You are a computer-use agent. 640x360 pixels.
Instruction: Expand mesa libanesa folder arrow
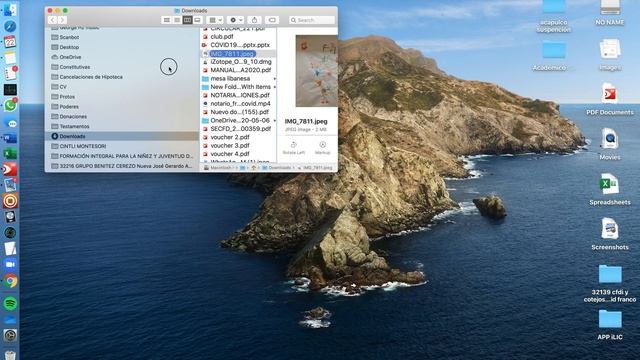[x=275, y=78]
